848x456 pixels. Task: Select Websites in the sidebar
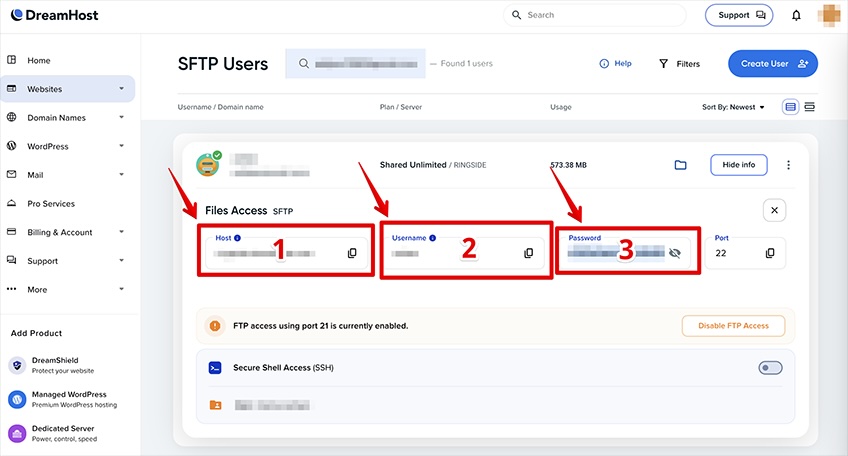pyautogui.click(x=45, y=89)
